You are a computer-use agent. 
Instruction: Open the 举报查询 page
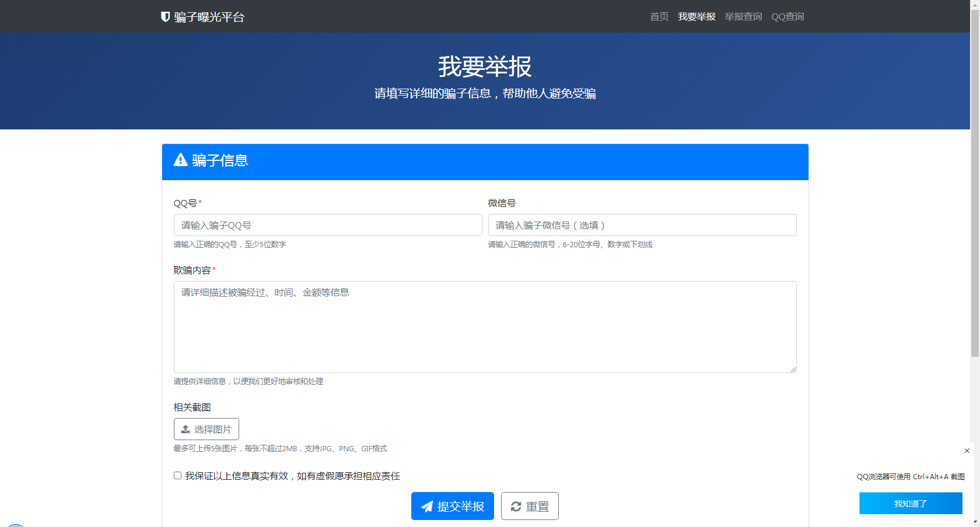click(743, 17)
